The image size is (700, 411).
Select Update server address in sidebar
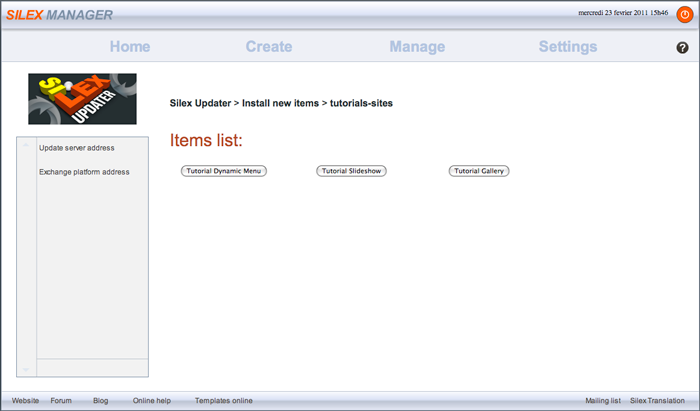pos(77,148)
